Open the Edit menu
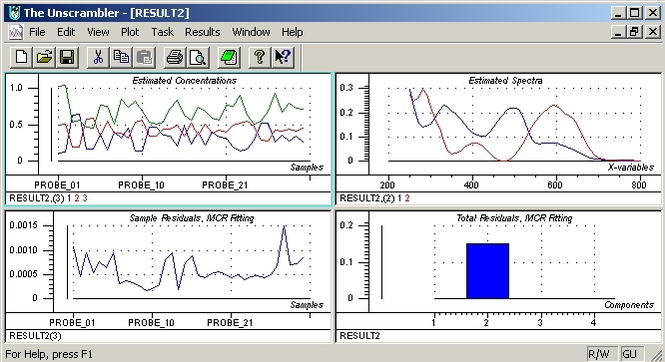Screen dimensions: 665x362 (x=66, y=32)
